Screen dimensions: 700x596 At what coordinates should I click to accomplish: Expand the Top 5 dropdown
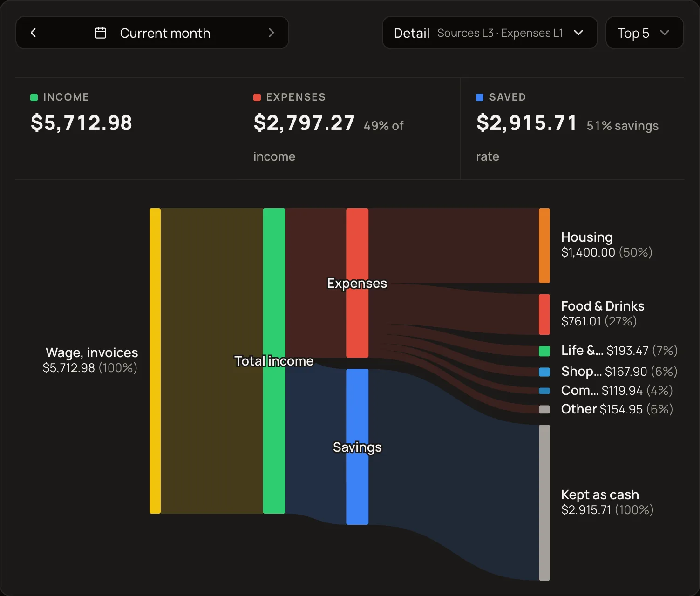tap(645, 33)
